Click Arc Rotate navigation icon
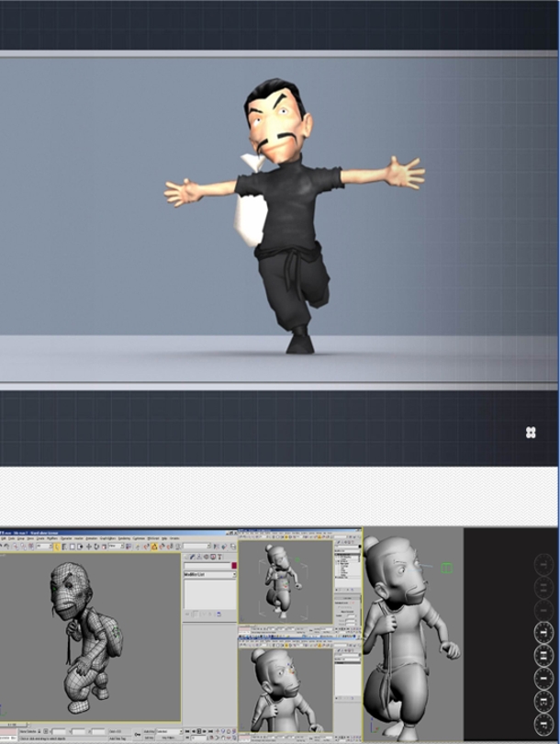560x744 pixels. coord(229,738)
